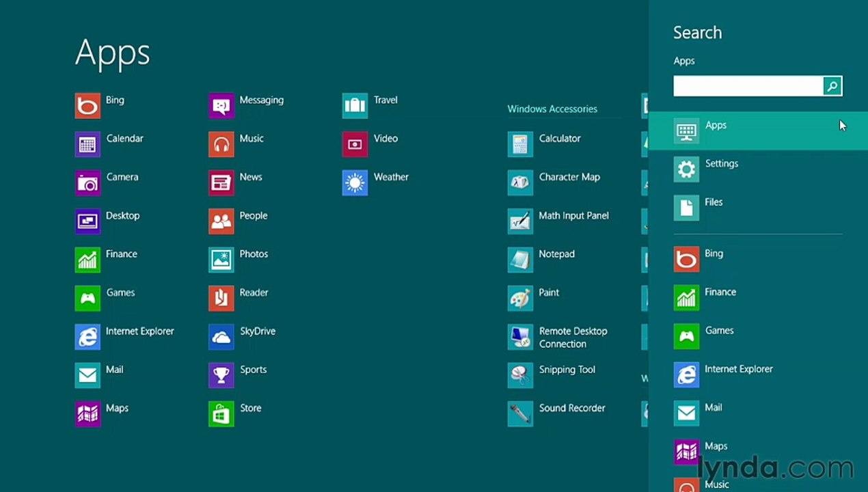The width and height of the screenshot is (868, 492).
Task: Launch the Notepad icon
Action: coord(520,260)
